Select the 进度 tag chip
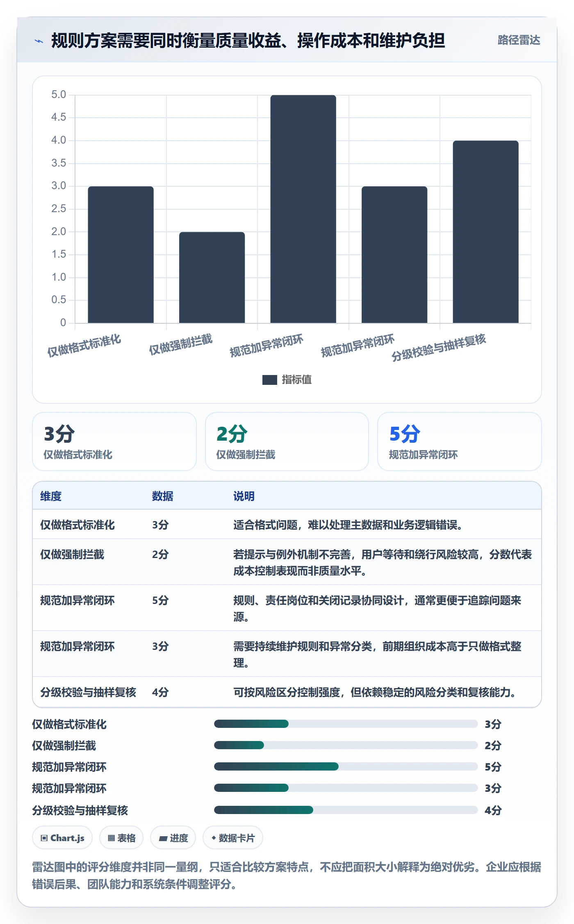Viewport: 574px width, 924px height. [x=173, y=838]
